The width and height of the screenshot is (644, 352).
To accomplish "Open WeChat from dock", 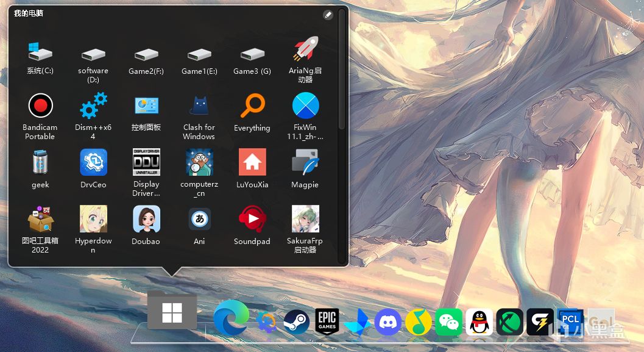I will click(448, 321).
